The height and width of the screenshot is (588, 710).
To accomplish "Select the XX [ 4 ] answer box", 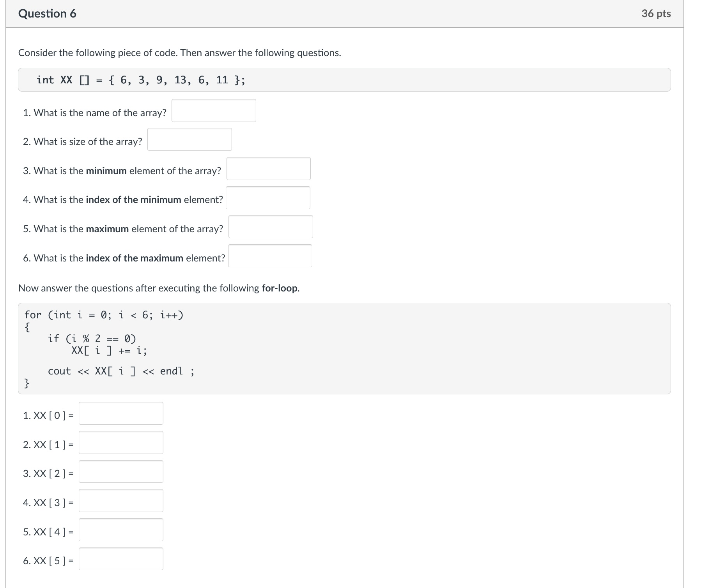I will click(x=121, y=530).
